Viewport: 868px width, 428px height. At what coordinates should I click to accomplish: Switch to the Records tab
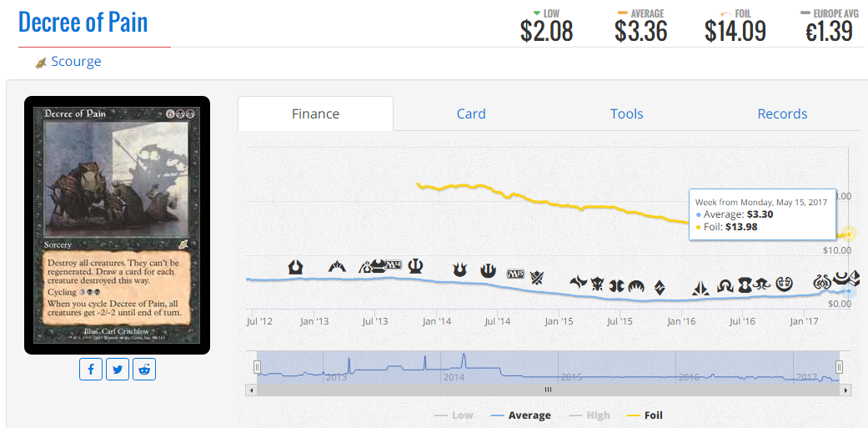(782, 114)
